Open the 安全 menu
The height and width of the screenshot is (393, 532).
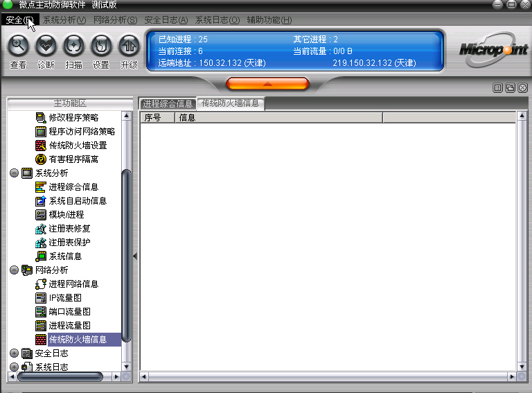(19, 20)
